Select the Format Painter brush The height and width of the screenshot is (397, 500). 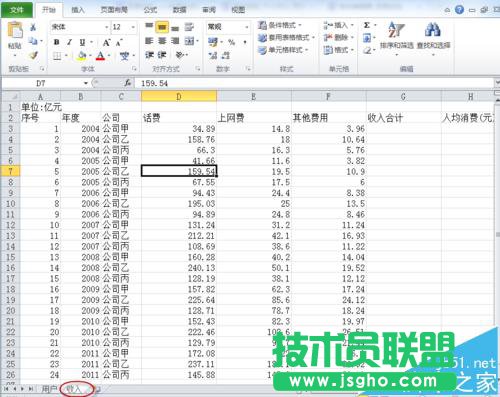click(x=33, y=55)
